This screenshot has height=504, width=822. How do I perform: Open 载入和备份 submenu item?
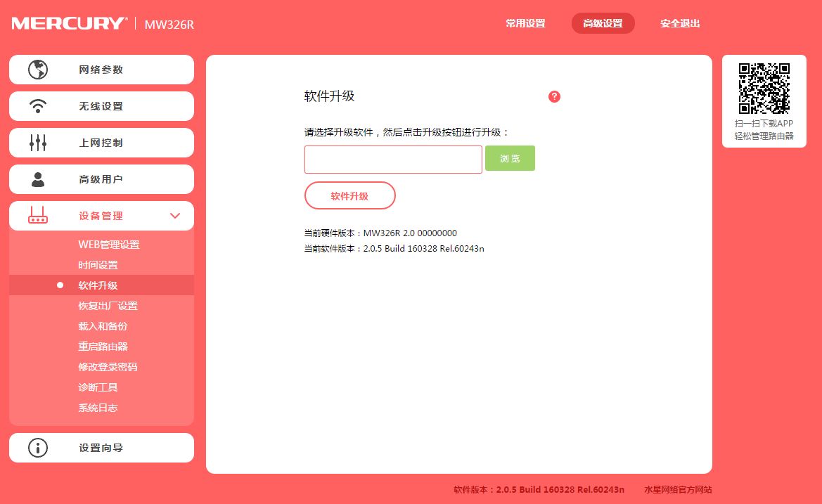coord(103,326)
